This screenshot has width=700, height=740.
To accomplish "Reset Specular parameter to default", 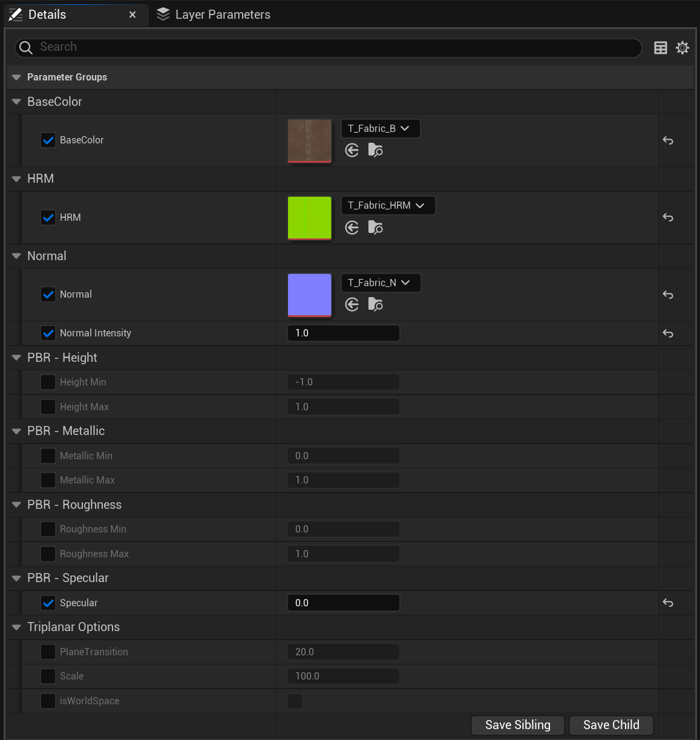I will click(667, 603).
